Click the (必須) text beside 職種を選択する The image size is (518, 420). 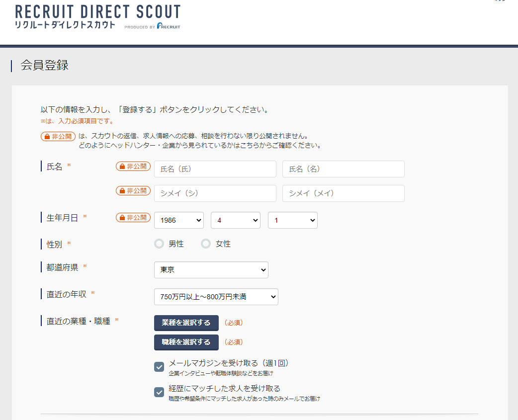[x=234, y=342]
